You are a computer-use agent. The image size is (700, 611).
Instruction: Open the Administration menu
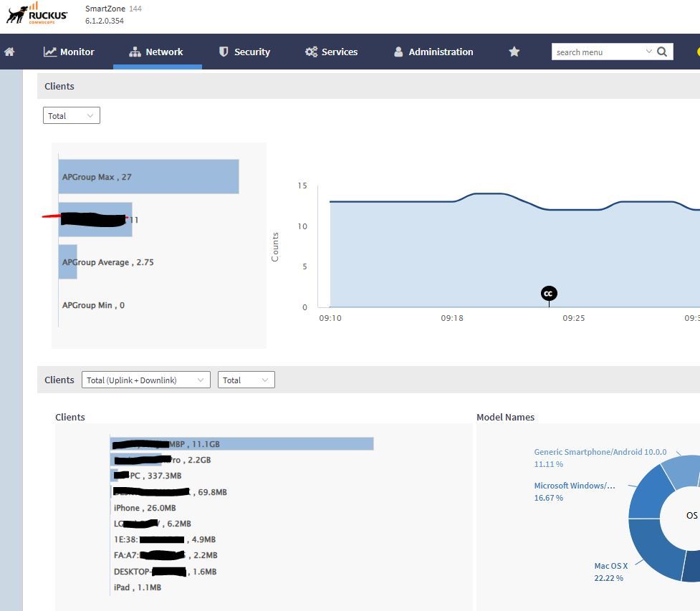[x=433, y=52]
